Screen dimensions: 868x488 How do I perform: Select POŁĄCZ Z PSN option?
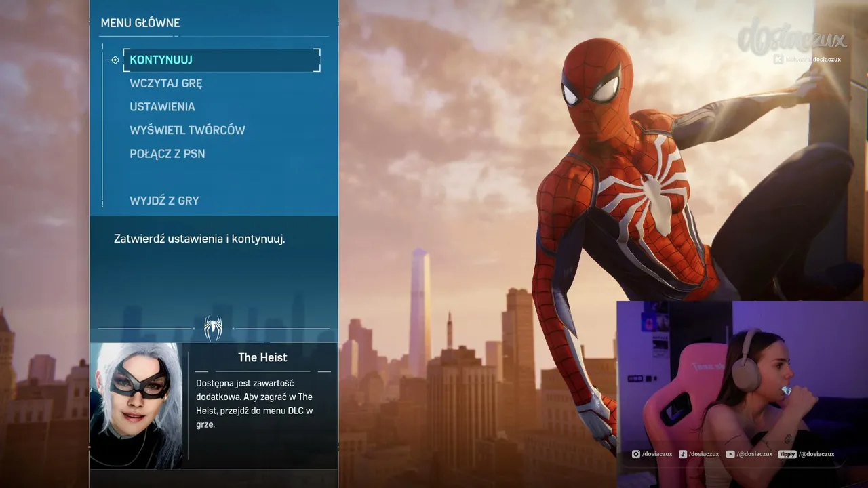(167, 154)
